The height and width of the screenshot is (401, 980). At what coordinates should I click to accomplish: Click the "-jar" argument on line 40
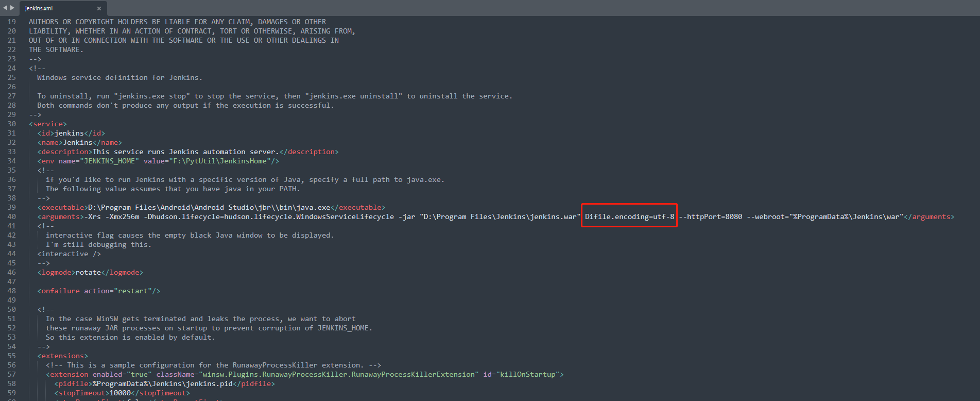(407, 216)
